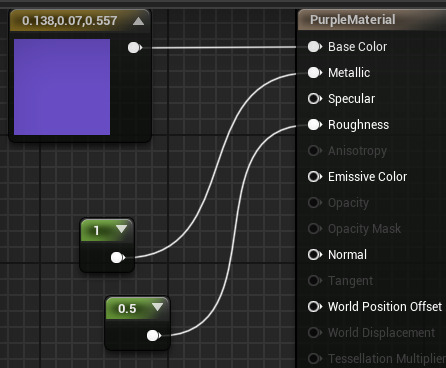Image resolution: width=446 pixels, height=368 pixels.
Task: Click the Opacity Mask input pin
Action: 315,229
